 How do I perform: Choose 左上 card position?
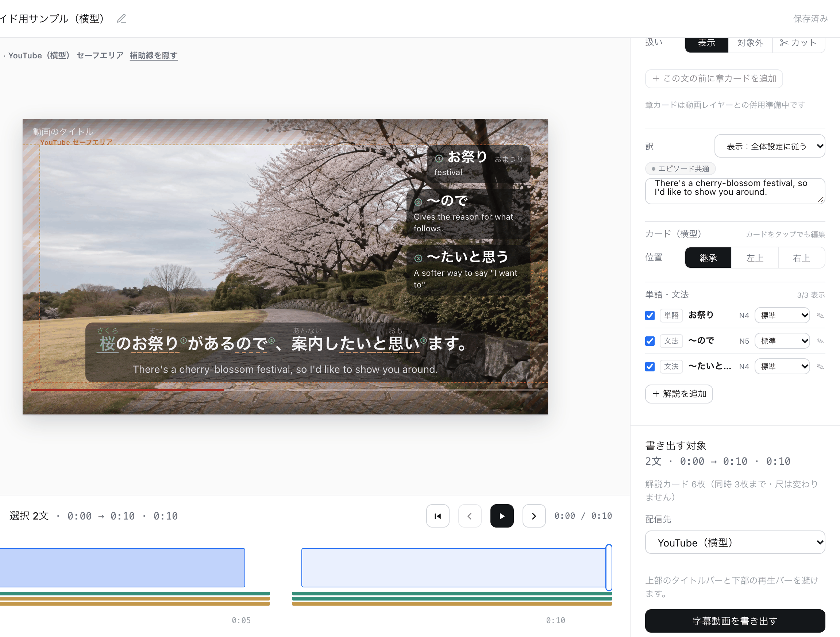(x=755, y=258)
